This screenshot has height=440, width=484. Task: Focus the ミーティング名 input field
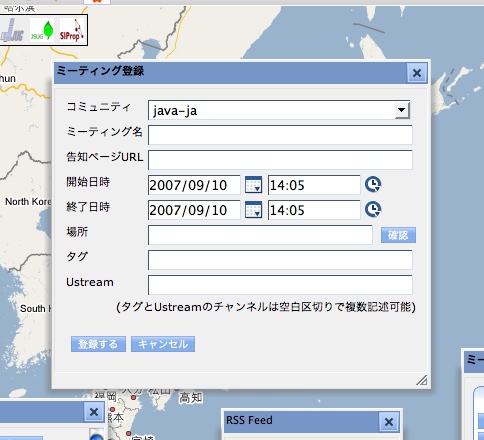(x=280, y=135)
